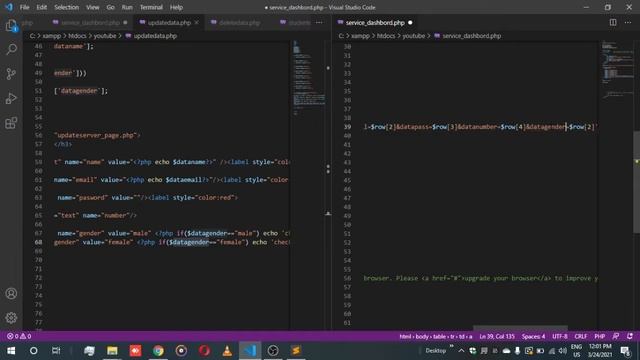Click the right editor horizontal scrollbar
This screenshot has height=360, width=640.
pos(520,328)
